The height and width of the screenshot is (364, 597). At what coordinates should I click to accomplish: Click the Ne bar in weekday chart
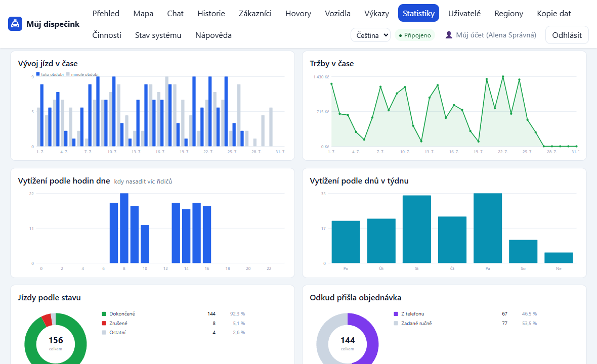pyautogui.click(x=559, y=258)
